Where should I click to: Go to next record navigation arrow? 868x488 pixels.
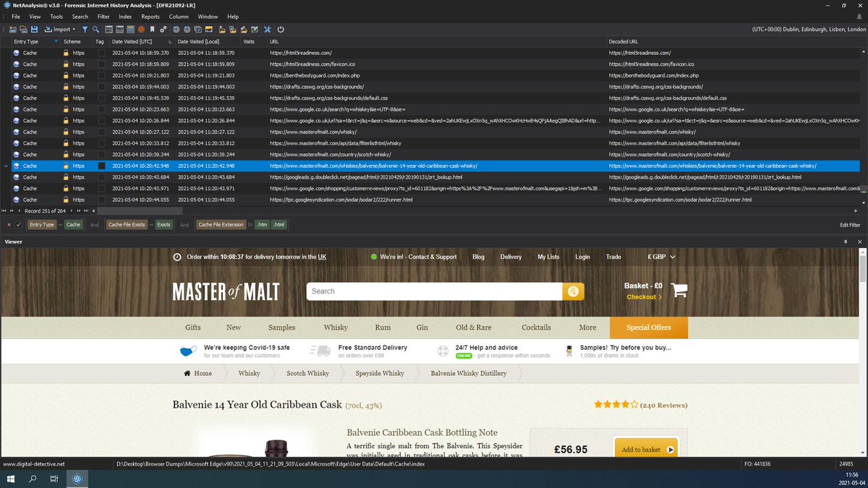click(72, 210)
